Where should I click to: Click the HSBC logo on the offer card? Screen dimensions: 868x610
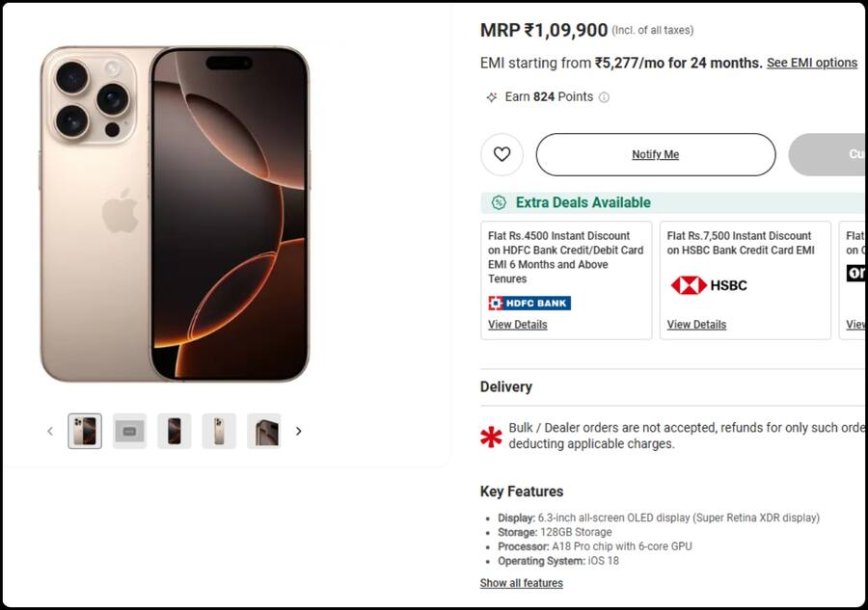pos(709,285)
